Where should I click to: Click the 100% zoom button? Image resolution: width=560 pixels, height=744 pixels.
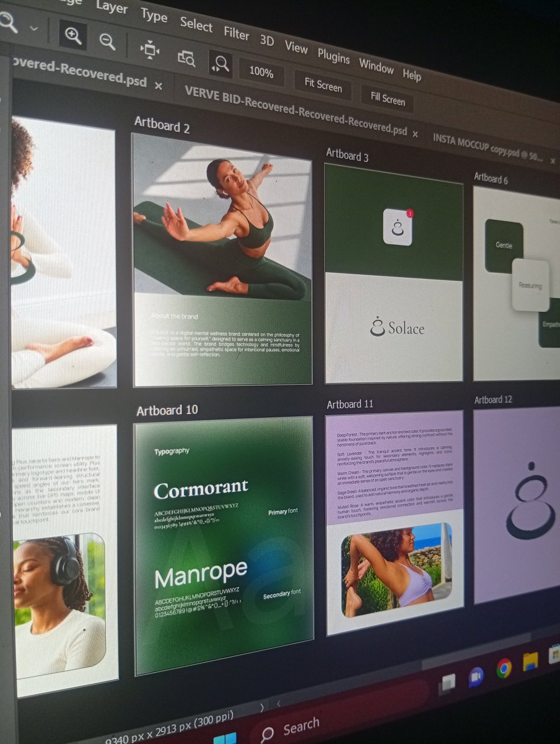(x=261, y=72)
